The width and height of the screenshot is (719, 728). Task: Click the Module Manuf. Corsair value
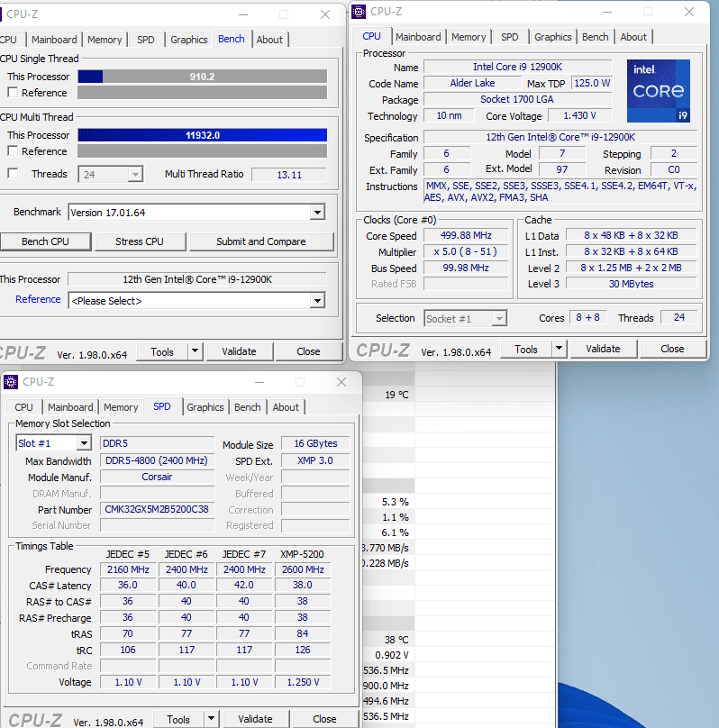click(x=157, y=477)
